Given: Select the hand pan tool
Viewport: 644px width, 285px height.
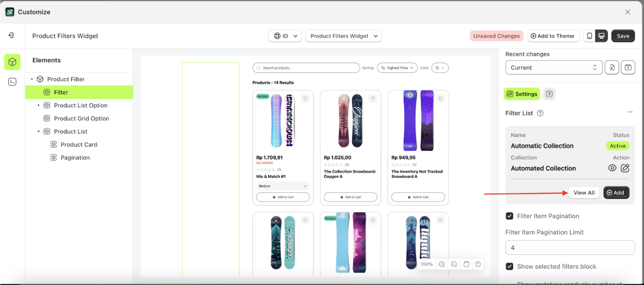Looking at the screenshot, I should (466, 264).
